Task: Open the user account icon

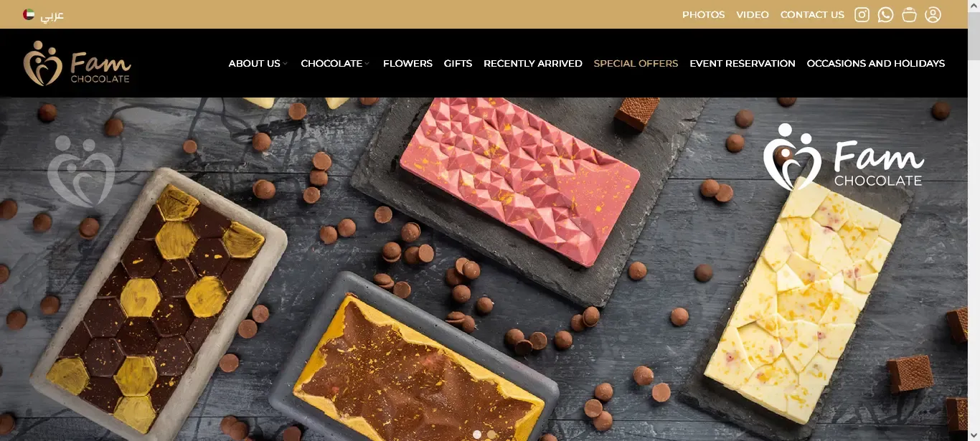Action: coord(933,14)
